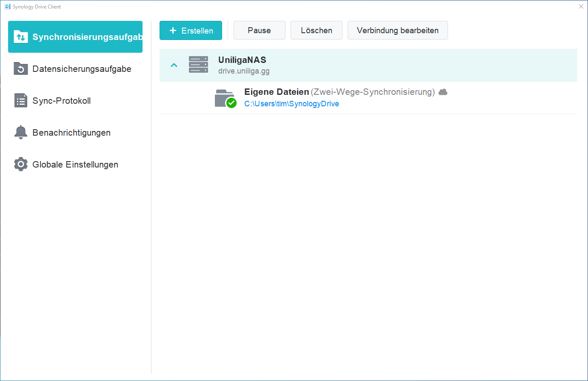This screenshot has height=381, width=588.
Task: Open Globale Einstellungen via gear icon
Action: tap(21, 164)
